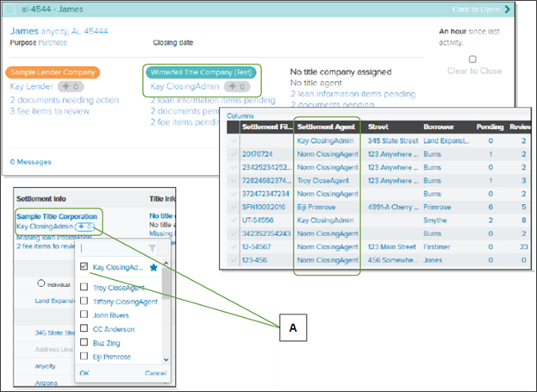Click agent list scrollbar up arrow
Image resolution: width=537 pixels, height=392 pixels.
tap(166, 264)
